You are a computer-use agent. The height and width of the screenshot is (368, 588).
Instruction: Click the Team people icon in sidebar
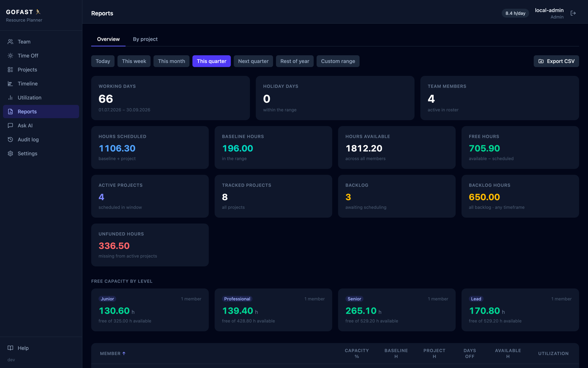[10, 42]
